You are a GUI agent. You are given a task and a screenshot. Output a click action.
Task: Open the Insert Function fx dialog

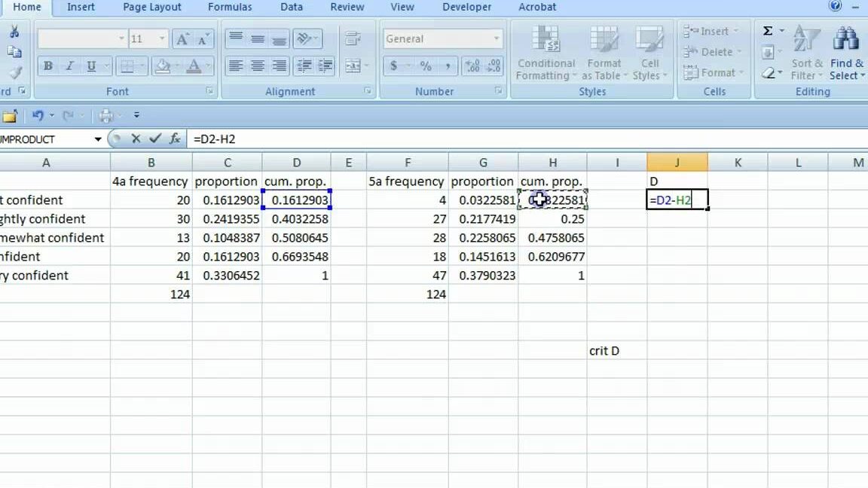tap(175, 139)
